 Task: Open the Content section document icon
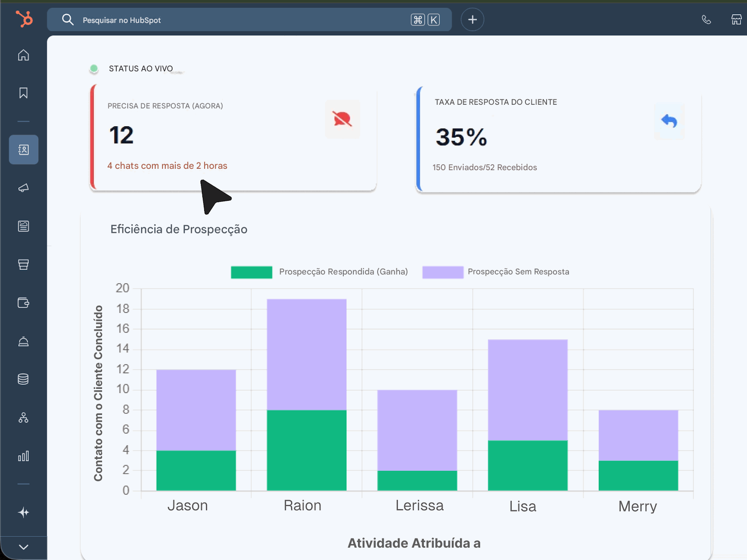(x=23, y=226)
